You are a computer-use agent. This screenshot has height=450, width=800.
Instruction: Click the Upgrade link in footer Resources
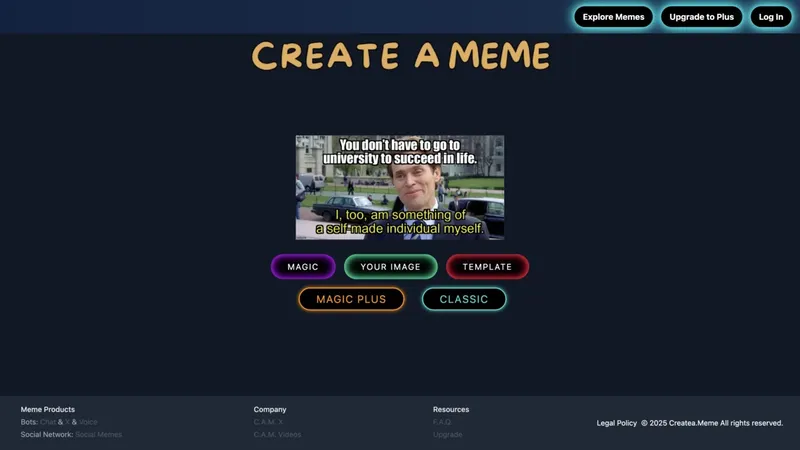447,435
